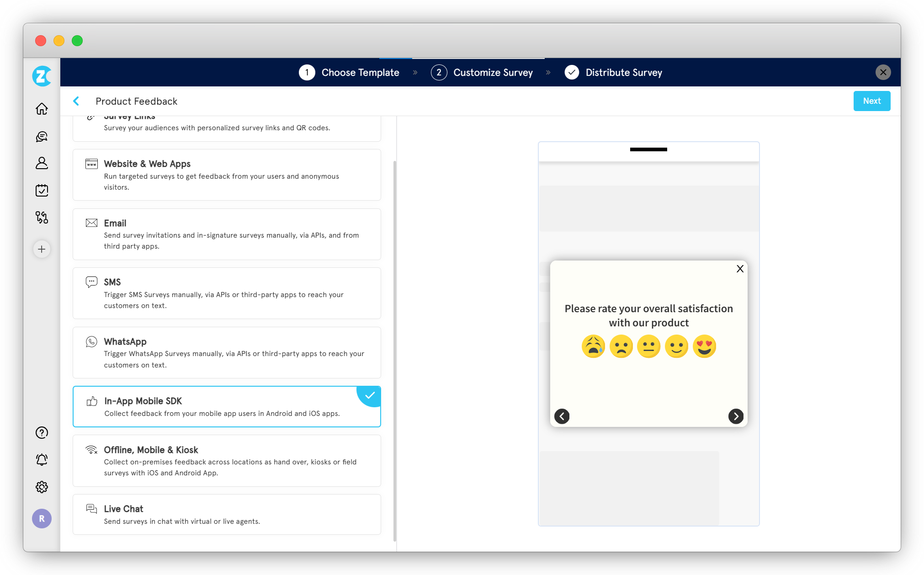Open the Zonka logo home
Screen dimensions: 924x575
click(x=42, y=76)
